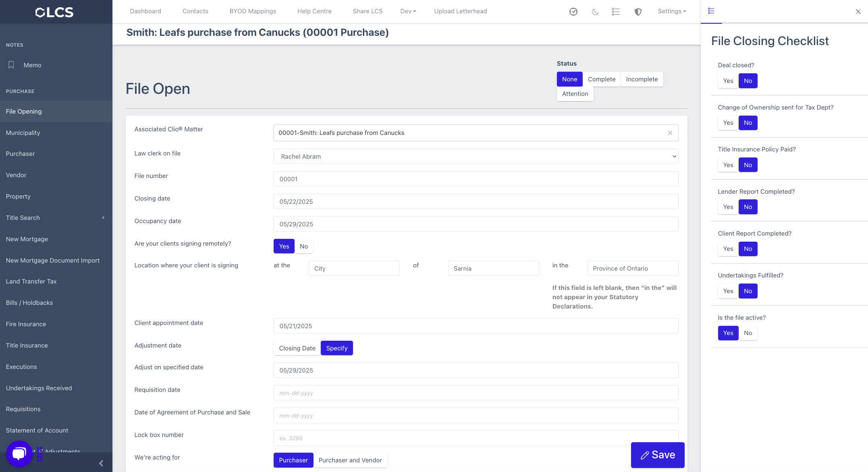
Task: Click the Requisition date input field
Action: coord(476,393)
